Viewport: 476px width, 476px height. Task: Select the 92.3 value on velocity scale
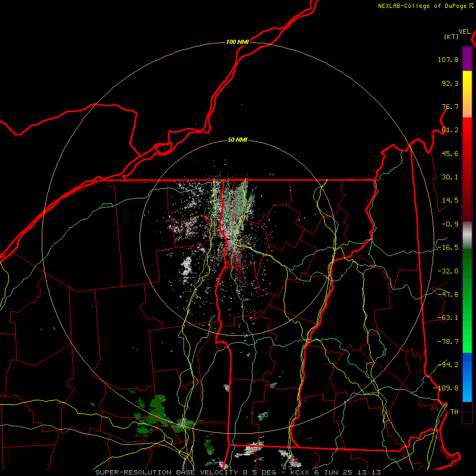450,83
